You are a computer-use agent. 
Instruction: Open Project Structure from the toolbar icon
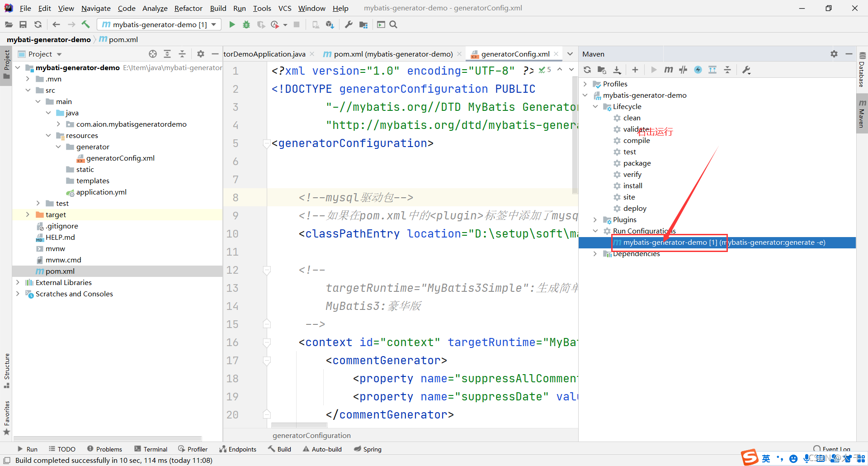pos(363,24)
